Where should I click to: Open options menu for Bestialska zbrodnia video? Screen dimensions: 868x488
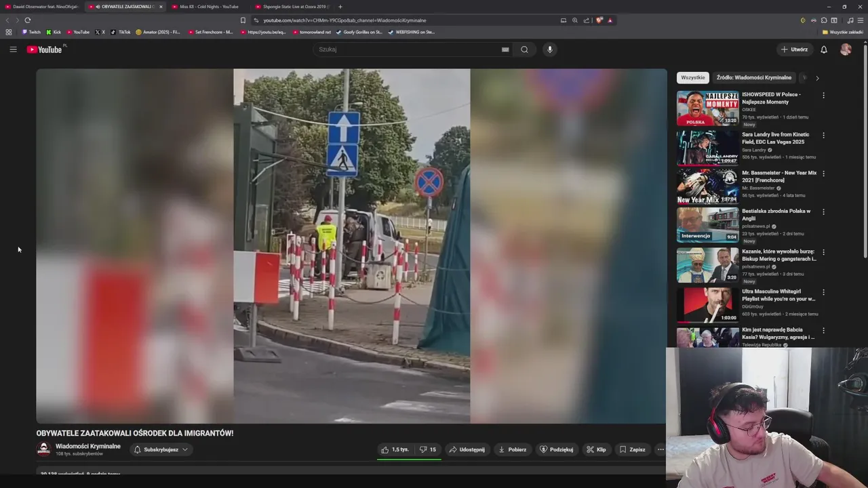824,212
